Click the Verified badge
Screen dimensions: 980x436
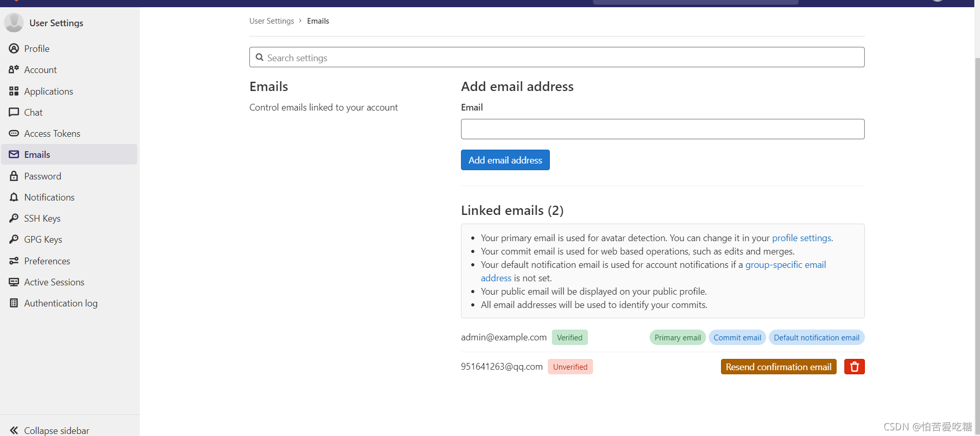coord(570,337)
